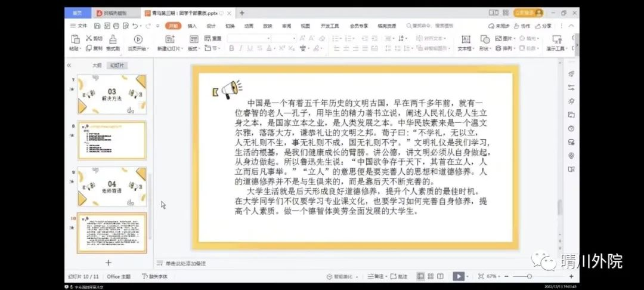Toggle Underline formatting

pos(248,48)
